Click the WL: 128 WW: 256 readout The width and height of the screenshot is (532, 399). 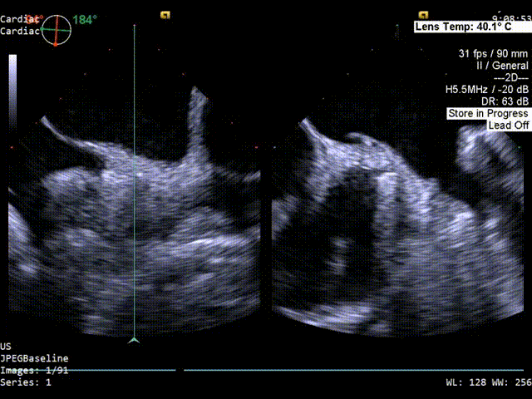[x=487, y=382]
